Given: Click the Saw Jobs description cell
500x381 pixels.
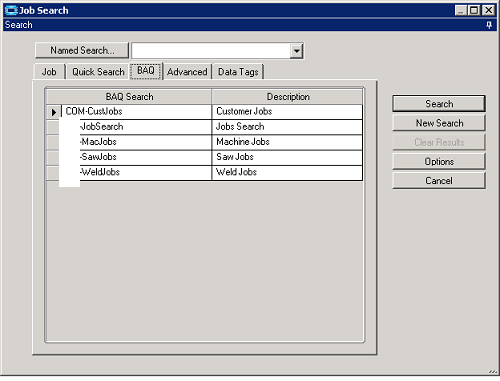Looking at the screenshot, I should pyautogui.click(x=287, y=157).
